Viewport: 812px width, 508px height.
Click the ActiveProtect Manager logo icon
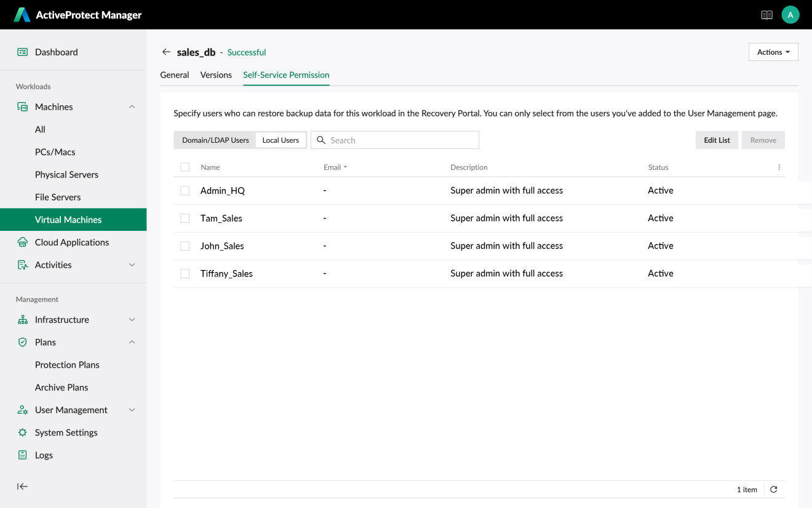pos(22,15)
